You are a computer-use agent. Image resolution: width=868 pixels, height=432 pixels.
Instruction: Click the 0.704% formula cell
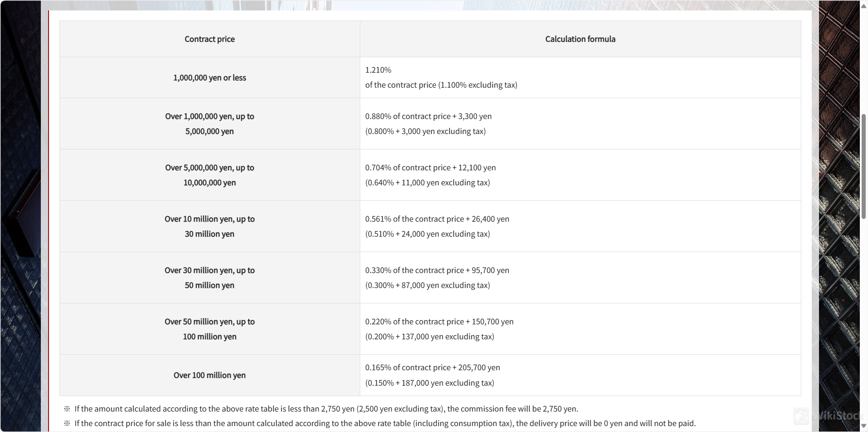pyautogui.click(x=430, y=167)
